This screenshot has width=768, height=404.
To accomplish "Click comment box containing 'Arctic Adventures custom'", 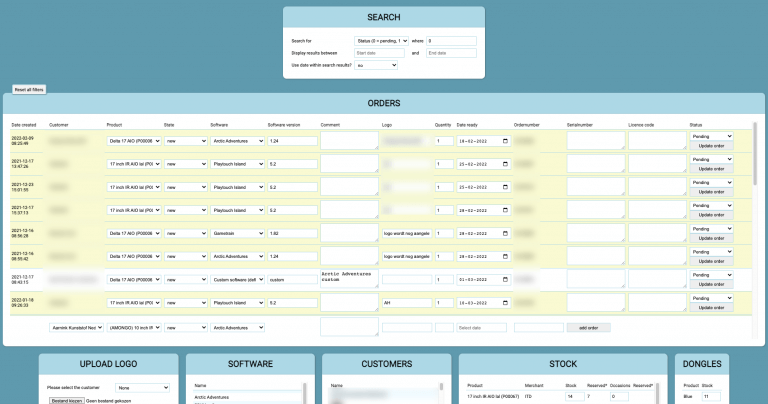I will 348,279.
